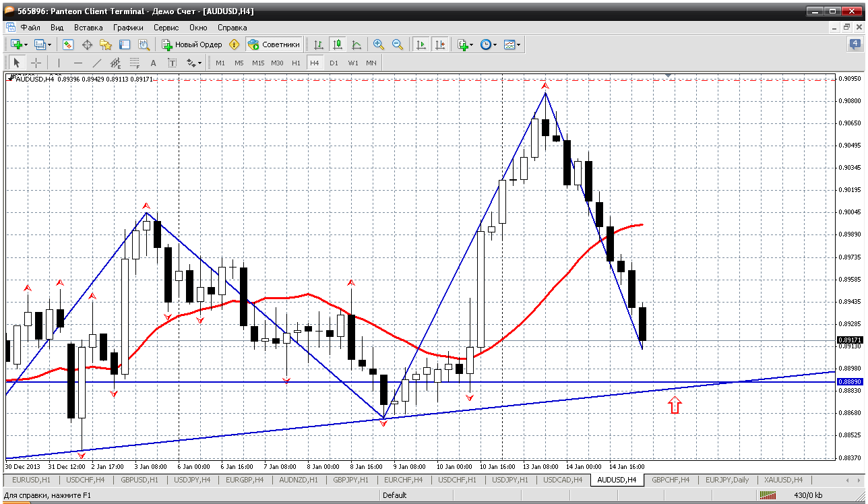
Task: Show the Terminal panel icon
Action: click(125, 44)
